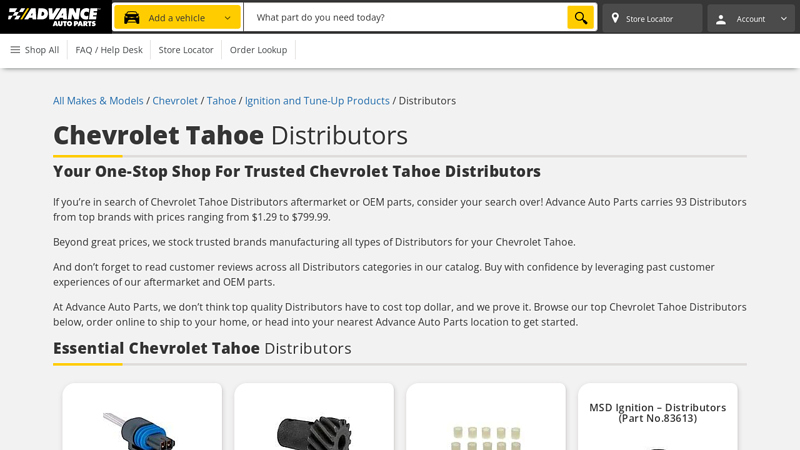Click the yellow car icon in Add a vehicle
This screenshot has height=450, width=800.
coord(132,18)
